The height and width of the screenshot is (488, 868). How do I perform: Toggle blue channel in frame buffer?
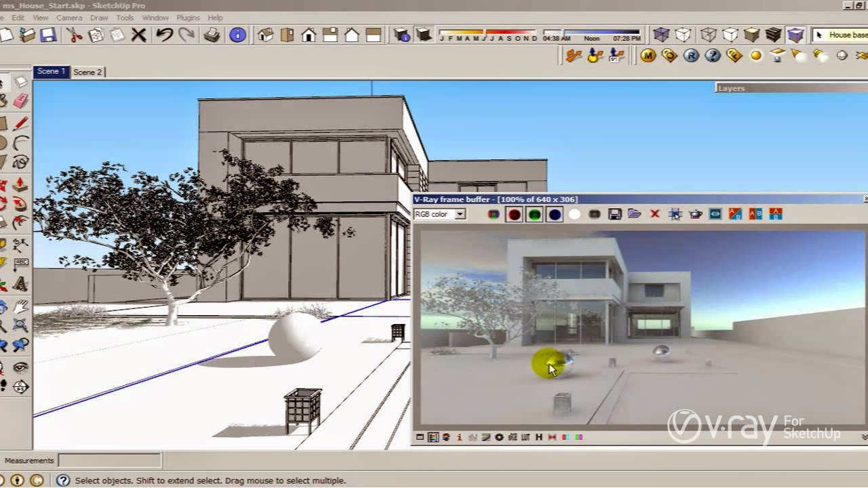(555, 214)
